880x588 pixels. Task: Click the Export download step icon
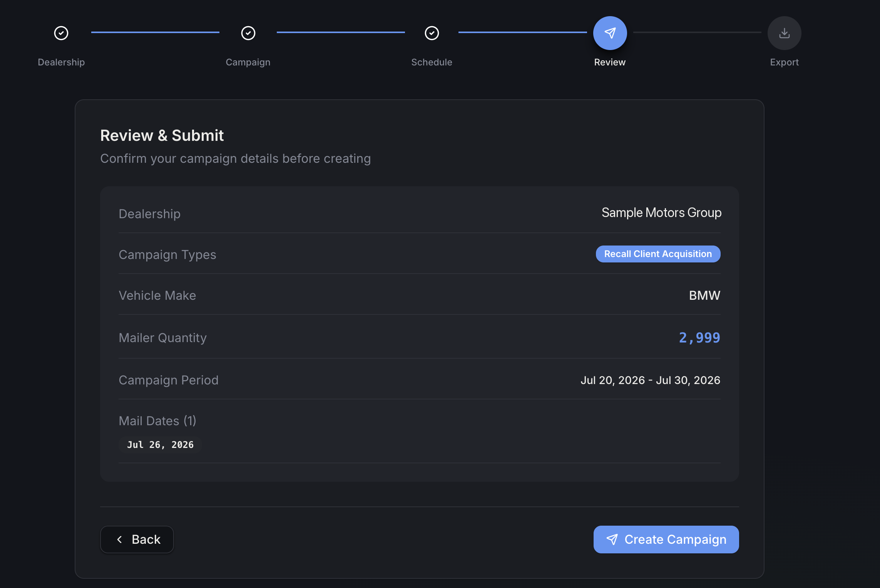pyautogui.click(x=785, y=33)
